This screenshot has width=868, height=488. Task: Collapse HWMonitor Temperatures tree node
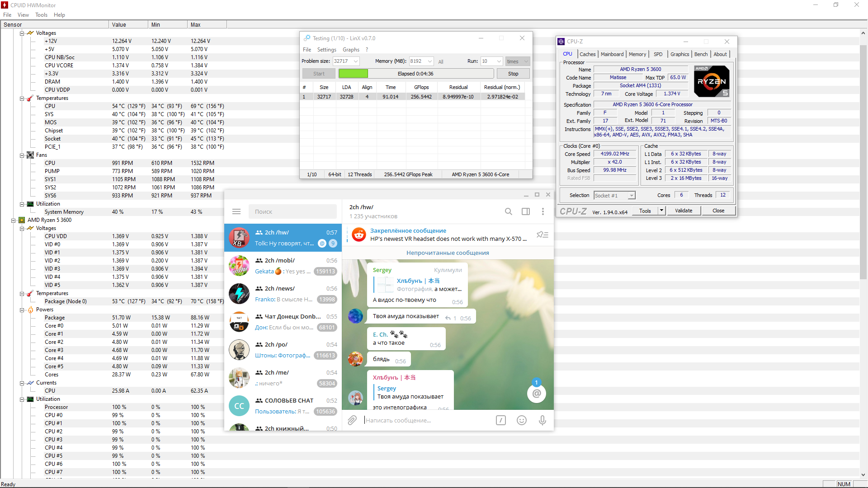[x=22, y=98]
